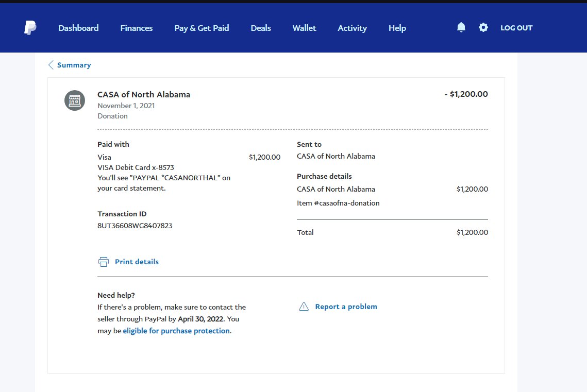The height and width of the screenshot is (392, 587).
Task: Click transaction ID 8UT36608WG8407823
Action: (x=135, y=226)
